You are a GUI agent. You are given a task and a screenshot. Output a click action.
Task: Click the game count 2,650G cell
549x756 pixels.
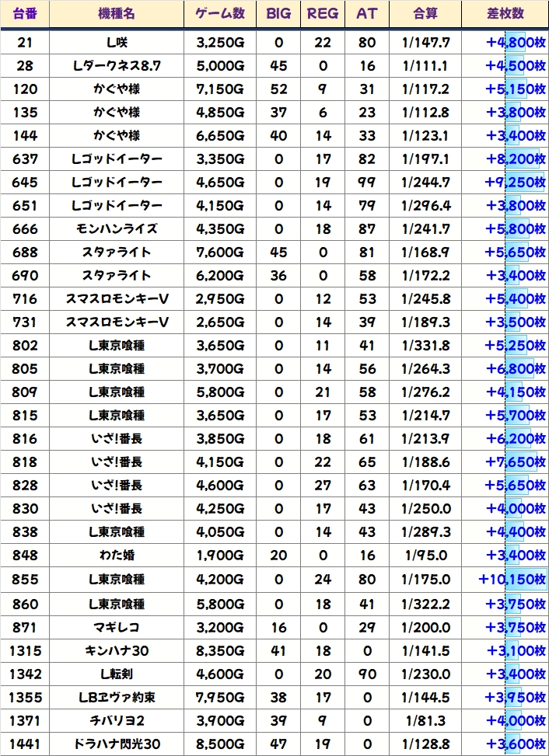[x=220, y=322]
